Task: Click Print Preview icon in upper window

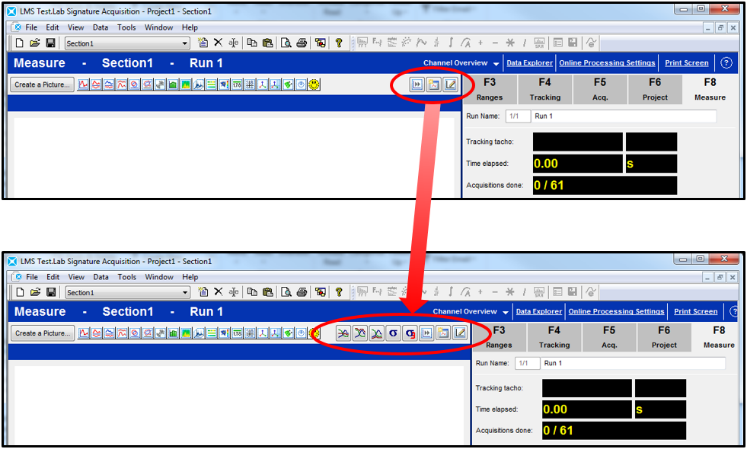Action: (x=286, y=43)
